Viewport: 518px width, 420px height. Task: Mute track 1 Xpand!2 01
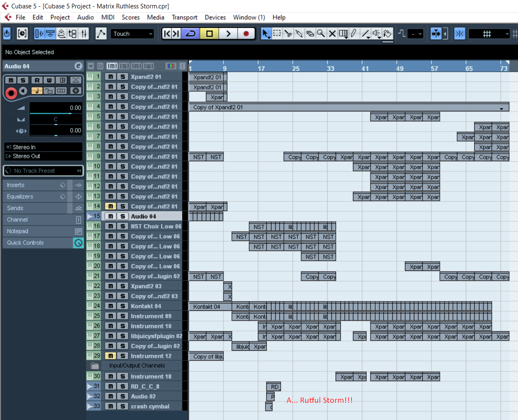click(110, 76)
